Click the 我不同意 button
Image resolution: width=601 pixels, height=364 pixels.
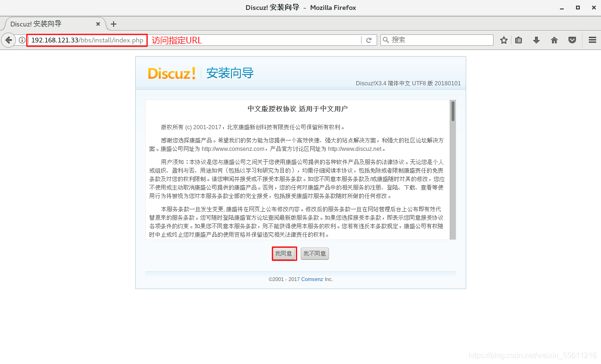(315, 254)
